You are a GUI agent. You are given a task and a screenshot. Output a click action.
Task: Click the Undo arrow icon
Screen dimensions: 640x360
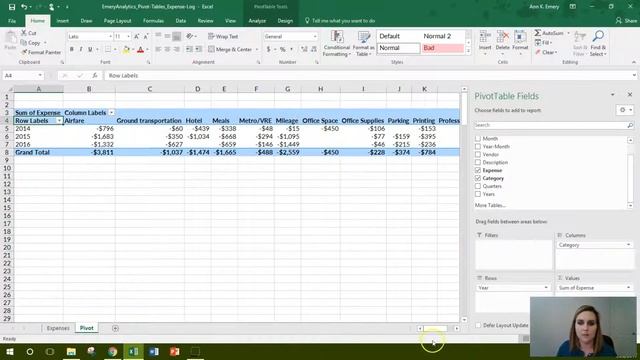click(24, 7)
